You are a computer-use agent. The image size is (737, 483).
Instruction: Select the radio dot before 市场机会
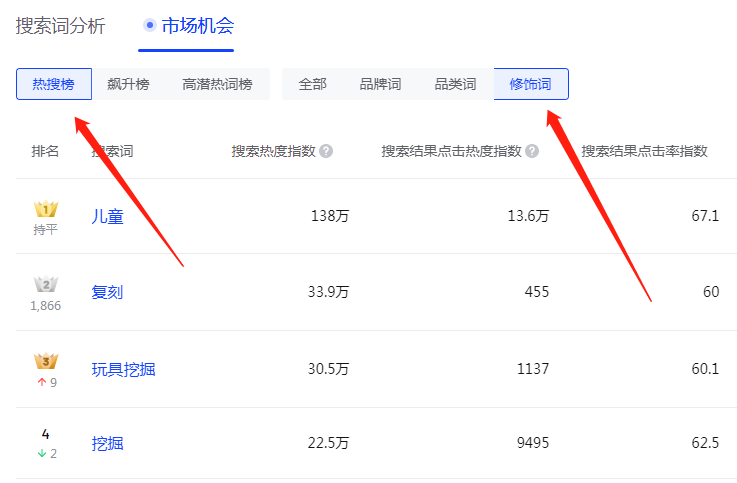(x=149, y=25)
